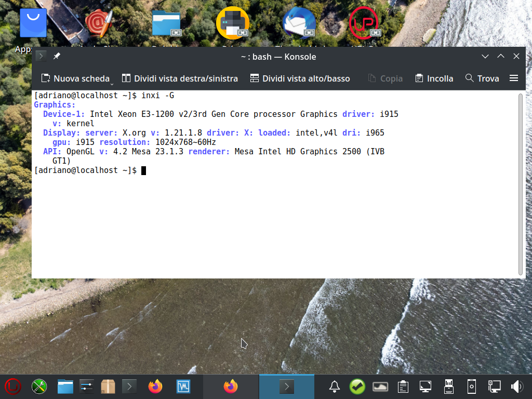Open the blue folder desktop shortcut
532x399 pixels.
pos(166,23)
